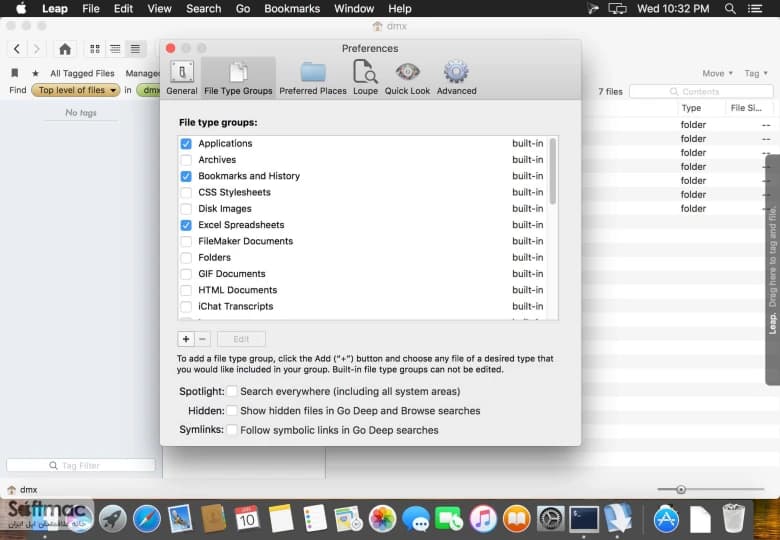The image size is (780, 540).
Task: Open the Edit menu
Action: [123, 8]
